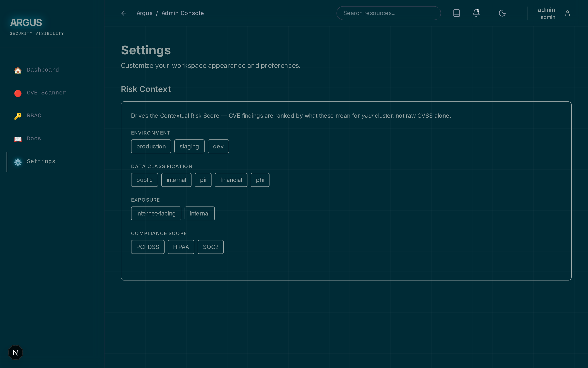The height and width of the screenshot is (368, 588).
Task: Open Docs in sidebar
Action: pos(52,139)
